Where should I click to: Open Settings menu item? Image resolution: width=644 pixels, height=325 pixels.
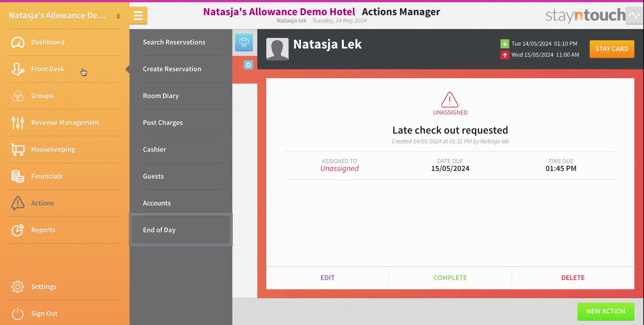[x=65, y=287]
